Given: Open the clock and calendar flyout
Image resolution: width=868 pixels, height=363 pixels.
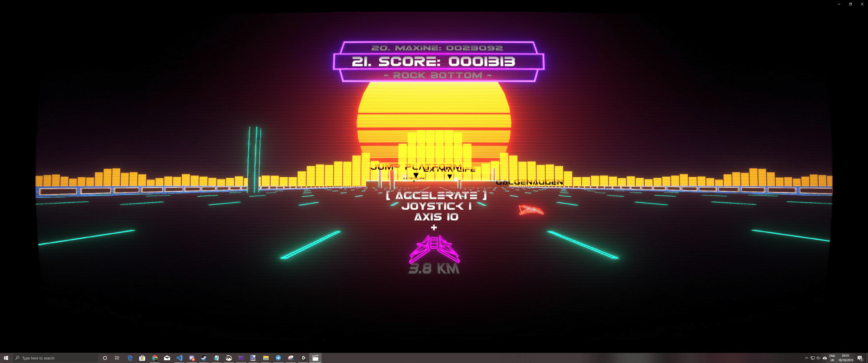Looking at the screenshot, I should tap(845, 358).
